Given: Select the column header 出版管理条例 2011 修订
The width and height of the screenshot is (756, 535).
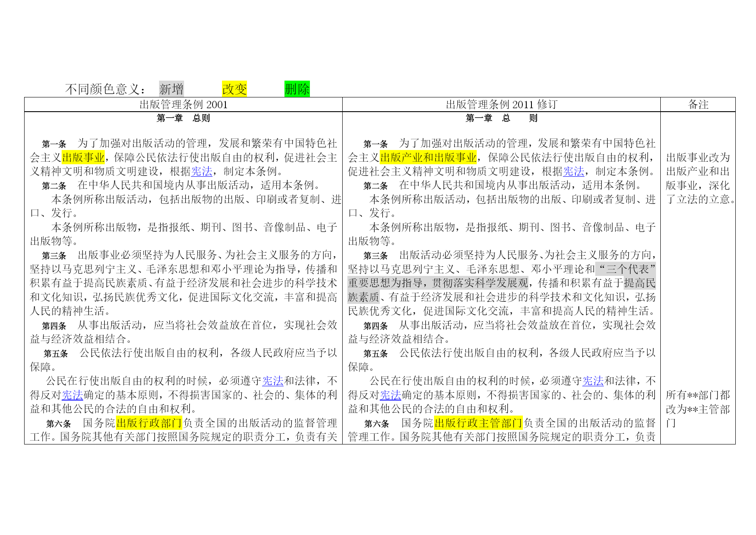Looking at the screenshot, I should [501, 105].
